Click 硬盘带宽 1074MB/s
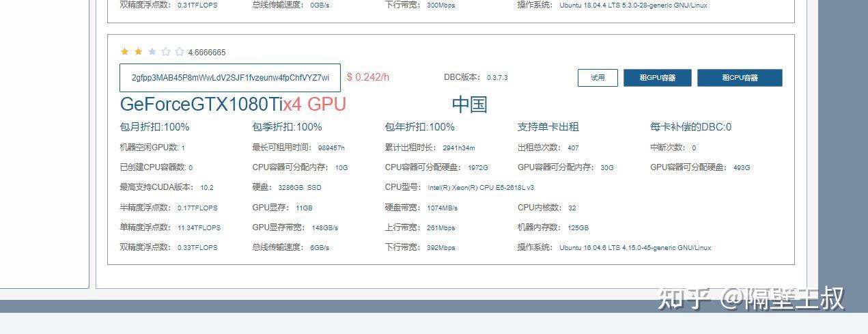This screenshot has height=334, width=868. tap(421, 208)
